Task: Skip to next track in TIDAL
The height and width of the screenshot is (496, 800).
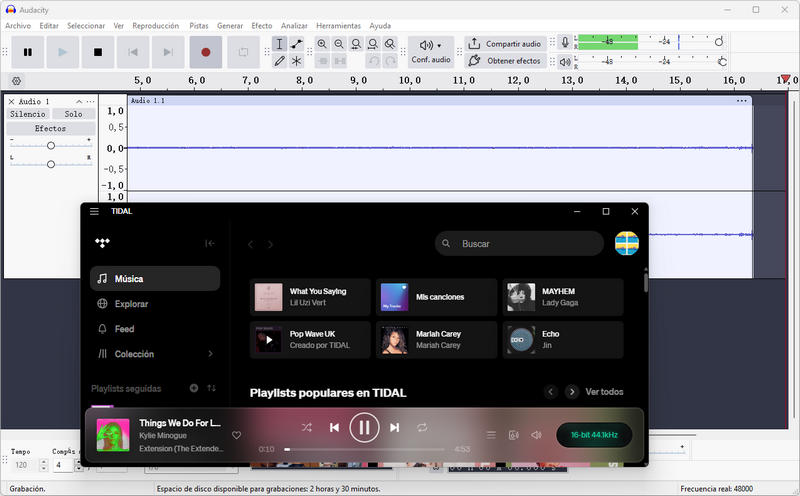Action: click(x=394, y=428)
